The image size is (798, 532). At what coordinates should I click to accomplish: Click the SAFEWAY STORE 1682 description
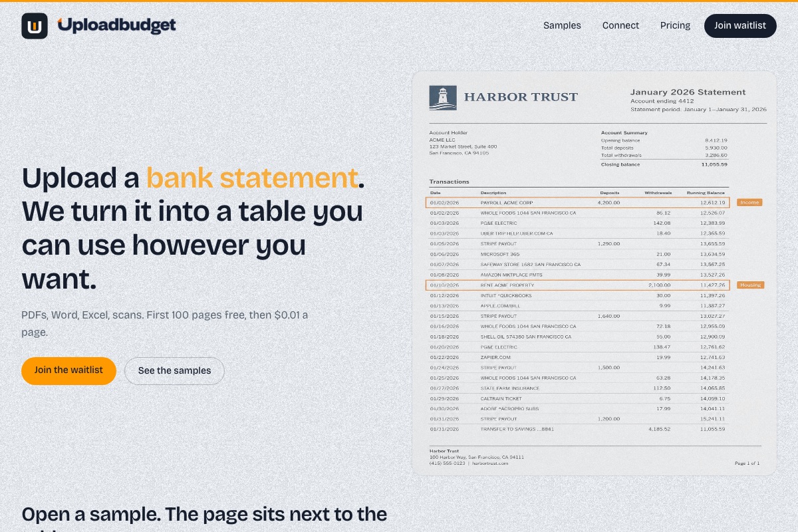coord(531,264)
